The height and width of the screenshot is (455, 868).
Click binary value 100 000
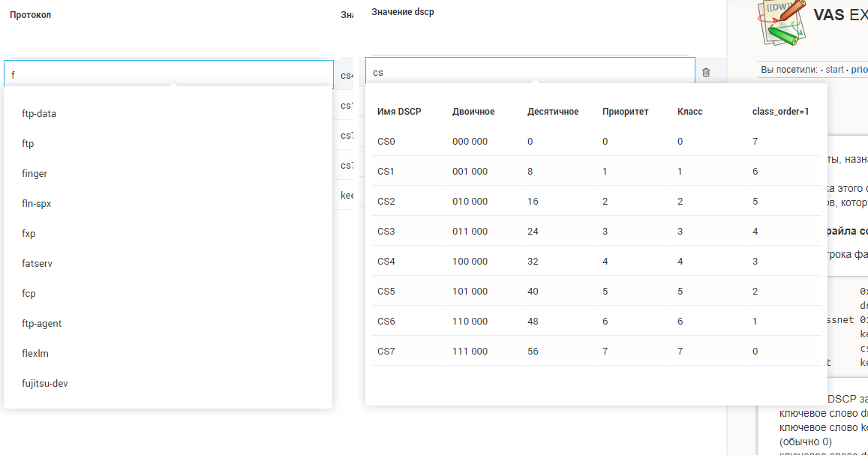pyautogui.click(x=470, y=261)
